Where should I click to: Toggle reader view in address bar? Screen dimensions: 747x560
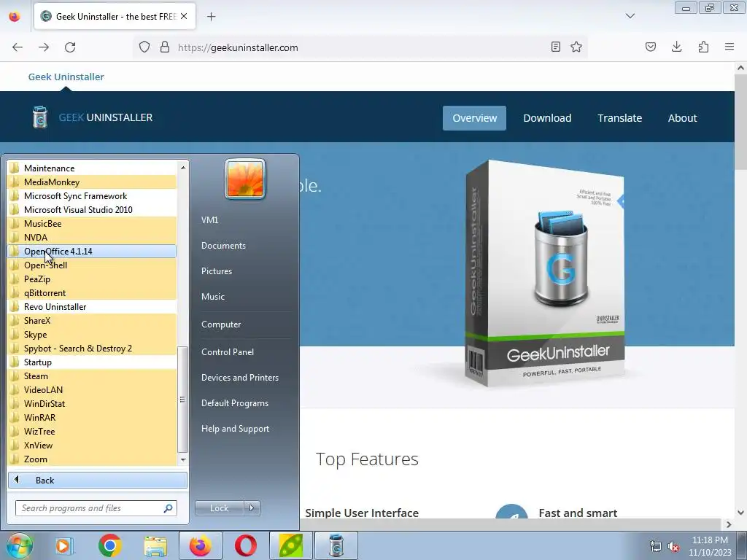555,47
